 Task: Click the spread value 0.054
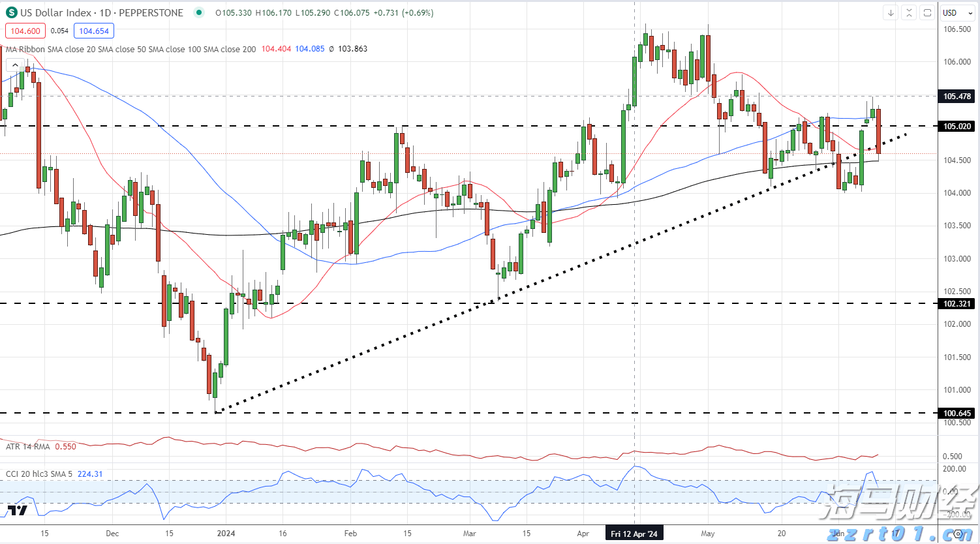[x=59, y=31]
